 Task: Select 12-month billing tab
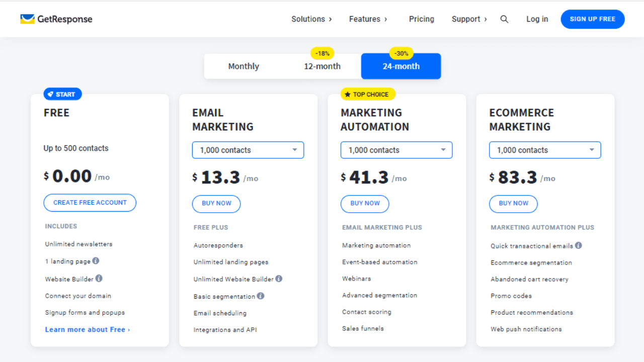(322, 66)
